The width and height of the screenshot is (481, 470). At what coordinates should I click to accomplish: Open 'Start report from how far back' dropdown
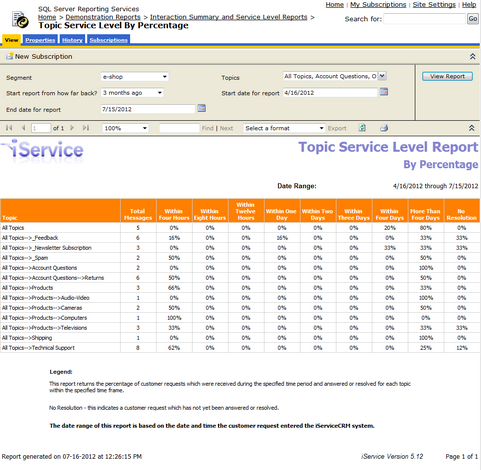pyautogui.click(x=132, y=93)
